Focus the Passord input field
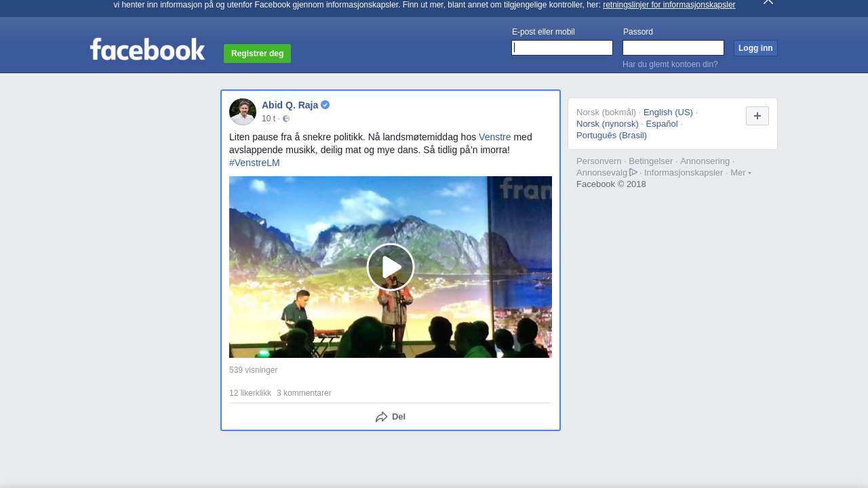The image size is (868, 488). 673,47
